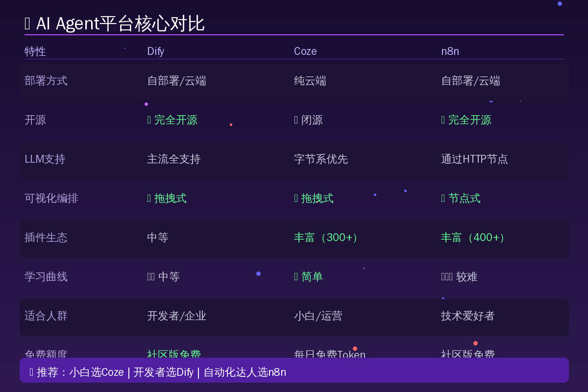Click "社区版免费" in the Dify column
This screenshot has width=588, height=392.
(174, 354)
